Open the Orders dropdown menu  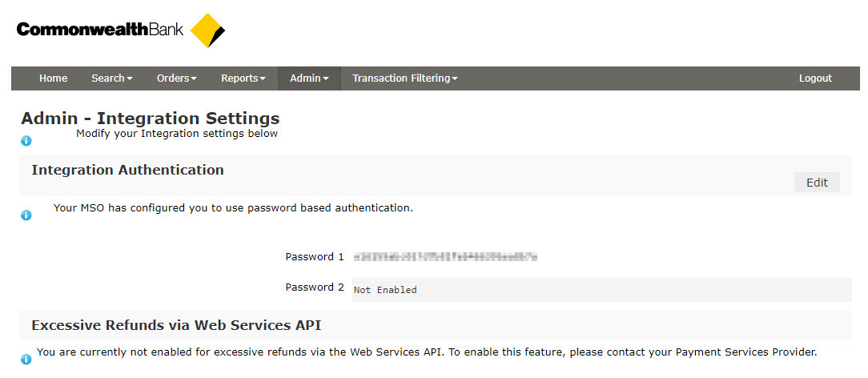coord(176,78)
